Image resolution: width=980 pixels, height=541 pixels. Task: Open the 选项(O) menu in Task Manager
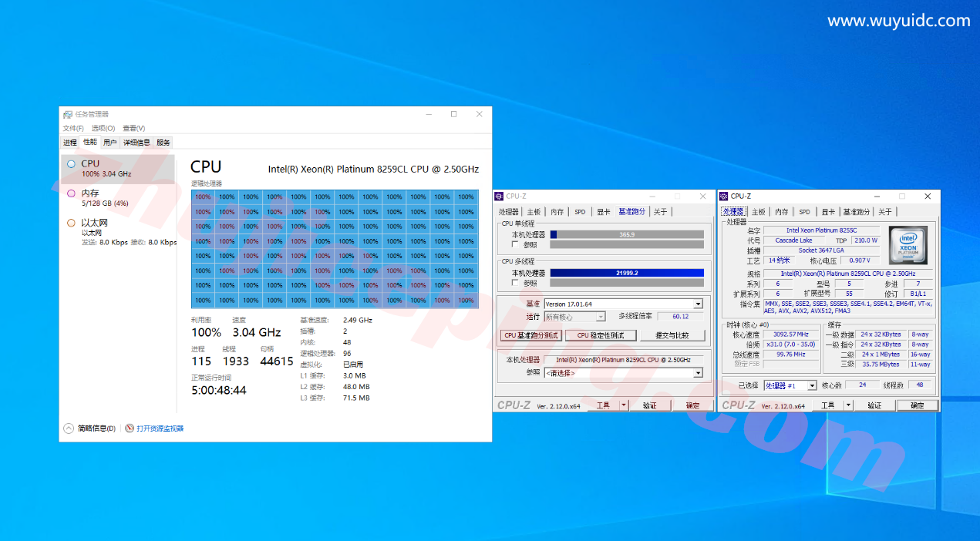103,128
